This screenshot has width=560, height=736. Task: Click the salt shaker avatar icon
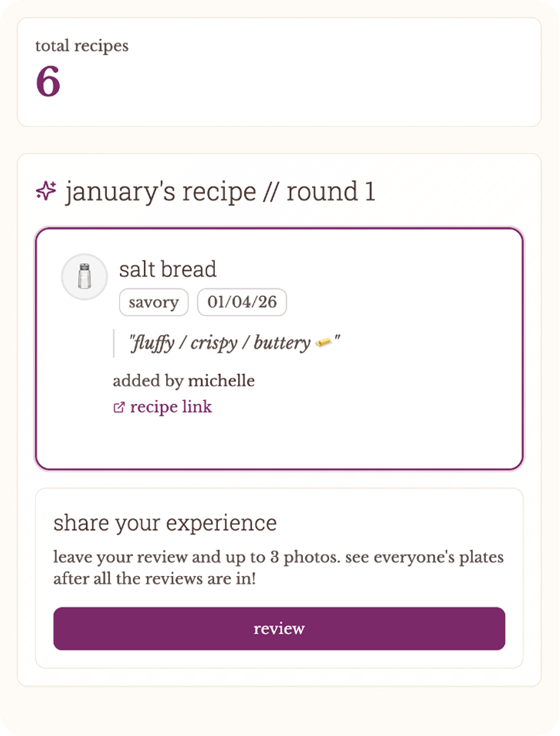[x=84, y=277]
